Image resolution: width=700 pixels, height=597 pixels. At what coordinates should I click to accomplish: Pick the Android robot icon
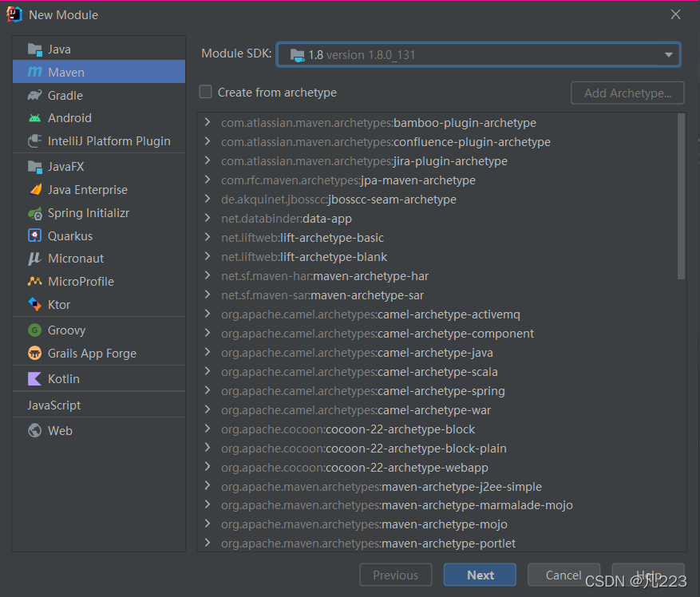click(35, 118)
